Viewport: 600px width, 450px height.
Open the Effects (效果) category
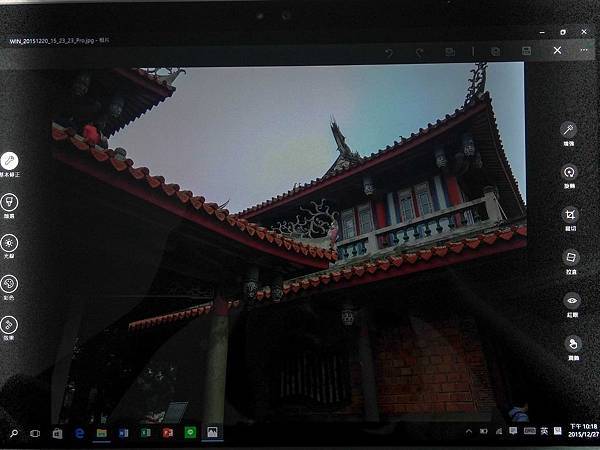(x=9, y=328)
